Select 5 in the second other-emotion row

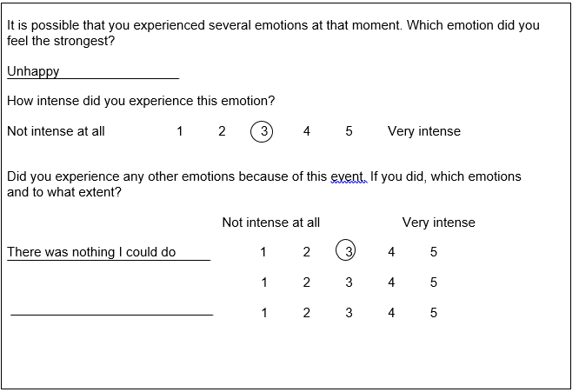pyautogui.click(x=434, y=282)
